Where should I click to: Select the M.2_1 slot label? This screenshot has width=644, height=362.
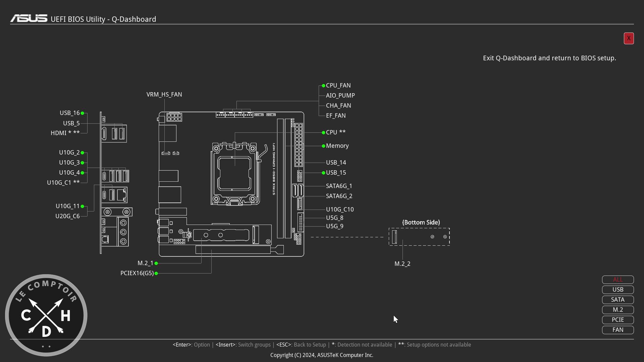coord(145,263)
